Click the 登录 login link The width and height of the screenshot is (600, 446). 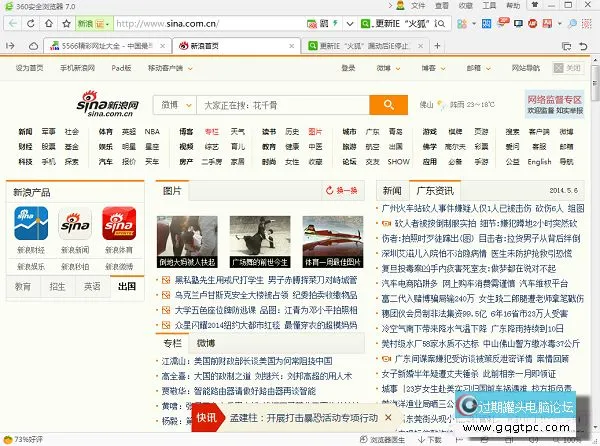348,68
